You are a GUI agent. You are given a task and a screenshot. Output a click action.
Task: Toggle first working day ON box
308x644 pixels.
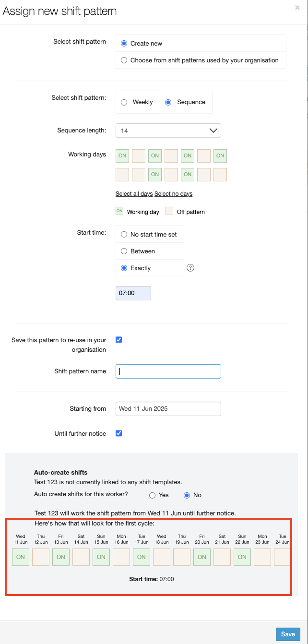click(122, 155)
